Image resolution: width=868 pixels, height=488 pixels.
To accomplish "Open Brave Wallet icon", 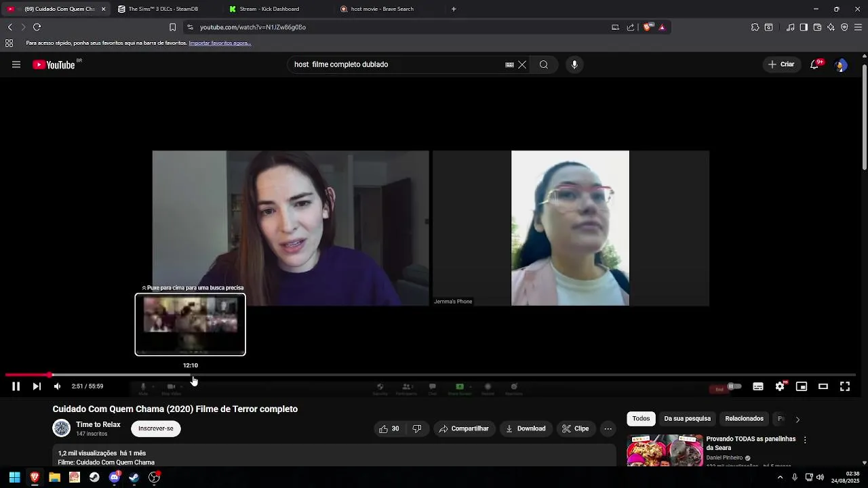I will 817,27.
